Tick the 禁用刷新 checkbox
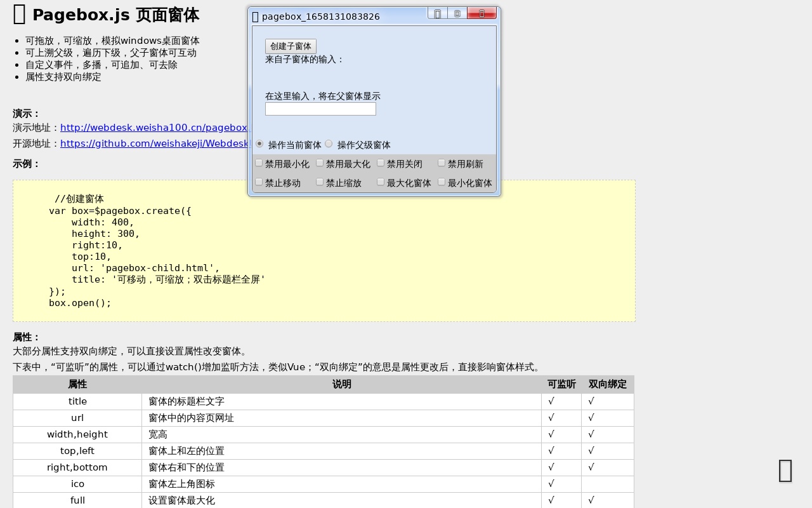Viewport: 812px width, 508px height. pos(442,163)
